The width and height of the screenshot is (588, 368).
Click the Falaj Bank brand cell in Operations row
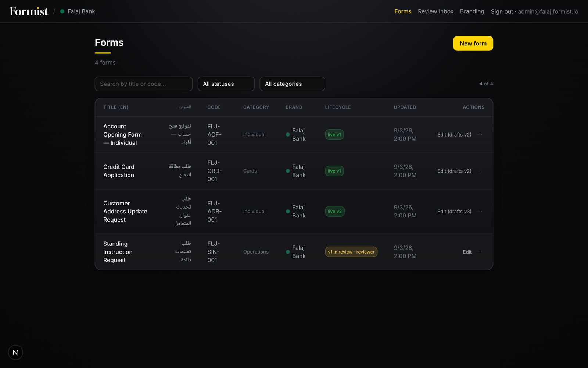[x=296, y=252]
